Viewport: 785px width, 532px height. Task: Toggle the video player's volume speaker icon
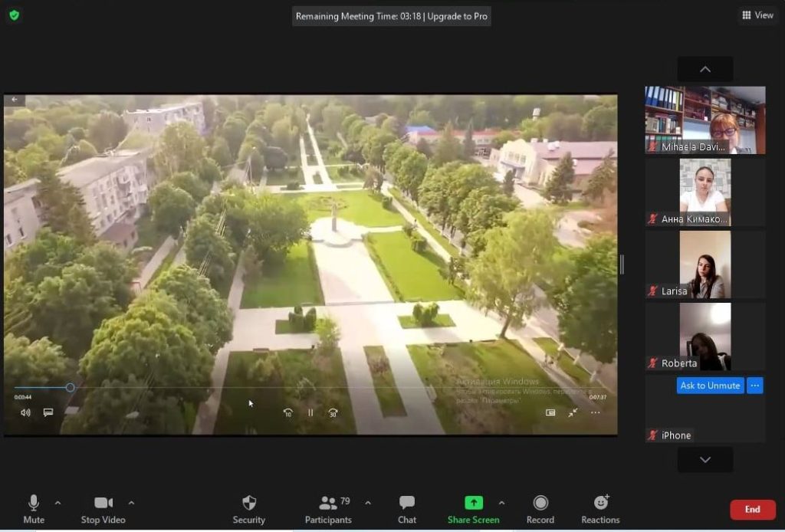pyautogui.click(x=25, y=412)
